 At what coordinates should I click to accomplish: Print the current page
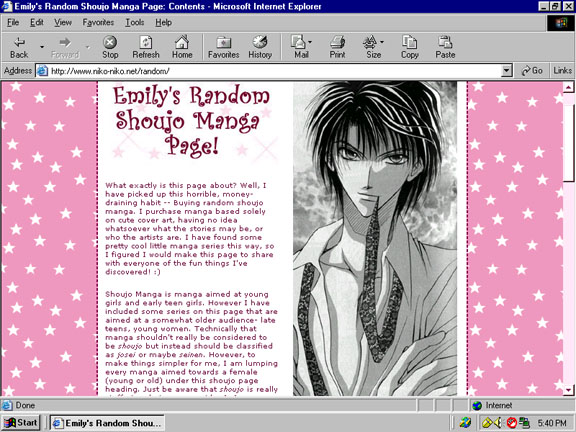pos(337,47)
